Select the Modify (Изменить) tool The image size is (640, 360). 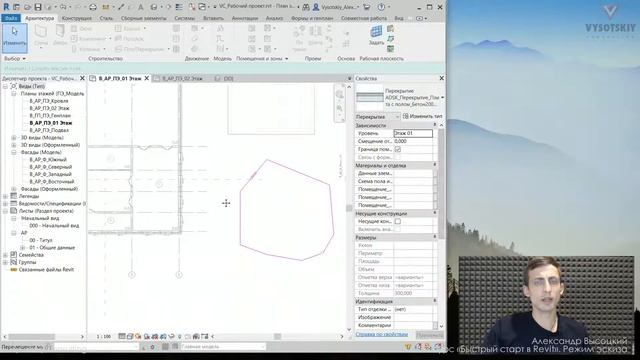pos(15,38)
